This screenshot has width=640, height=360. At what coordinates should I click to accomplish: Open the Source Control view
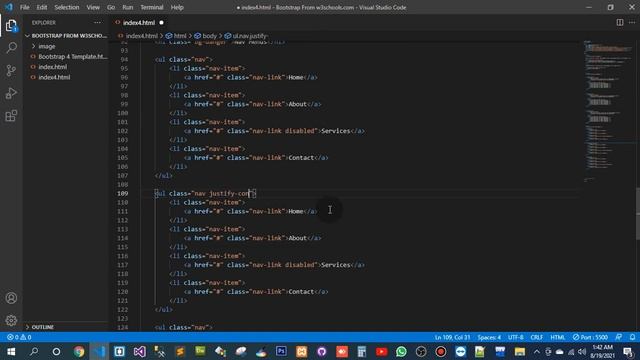point(11,70)
